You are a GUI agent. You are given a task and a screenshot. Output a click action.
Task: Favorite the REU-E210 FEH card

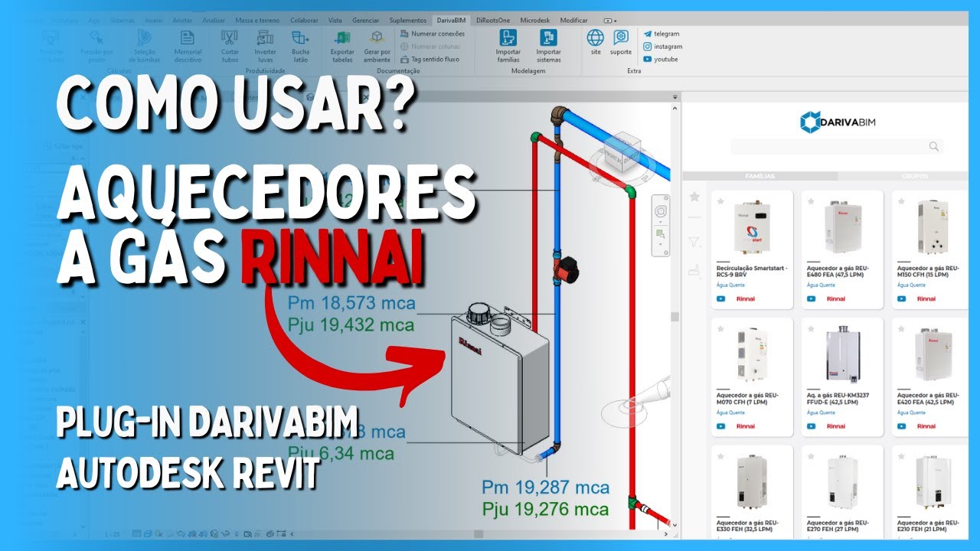(900, 457)
